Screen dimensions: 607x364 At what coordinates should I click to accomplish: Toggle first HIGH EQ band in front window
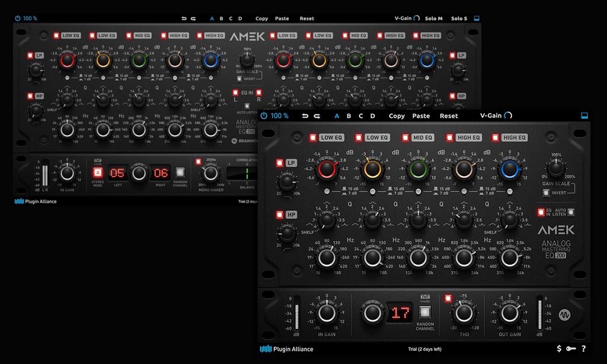(449, 138)
